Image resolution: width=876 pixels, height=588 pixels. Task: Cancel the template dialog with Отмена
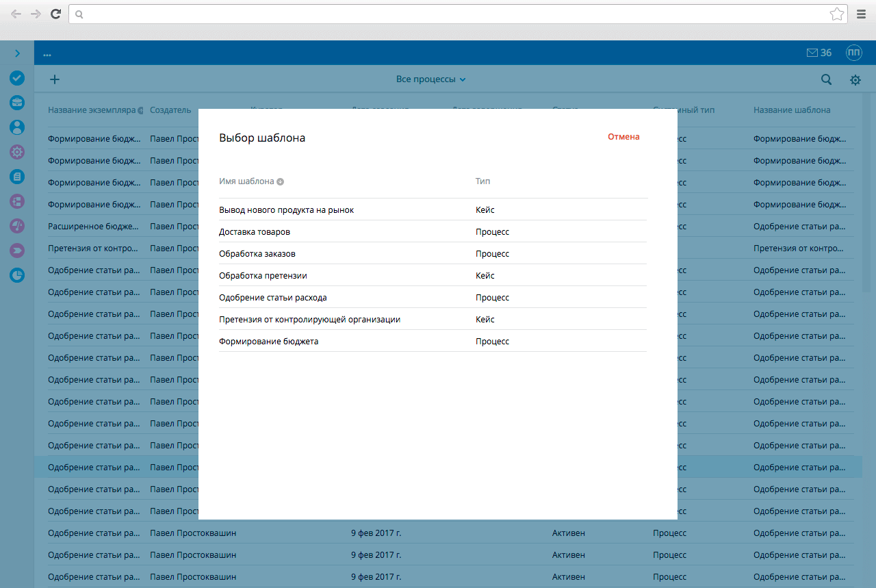[623, 137]
